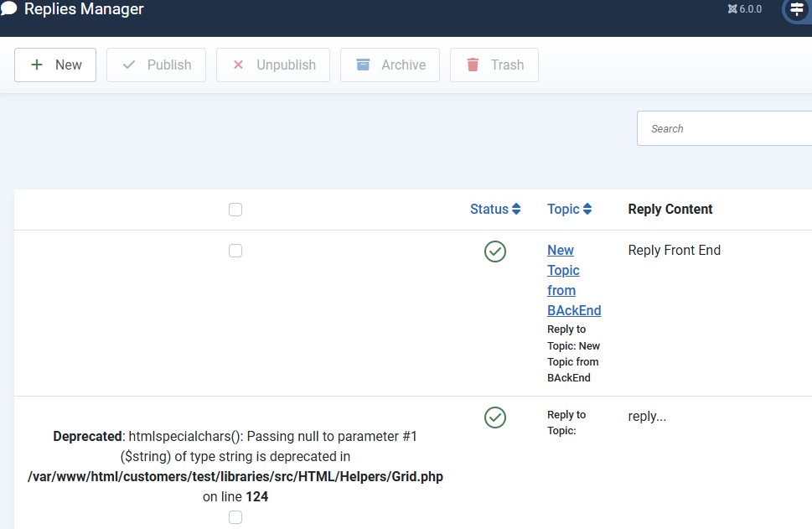Check the select-all checkbox in table header
812x529 pixels.
[x=235, y=210]
